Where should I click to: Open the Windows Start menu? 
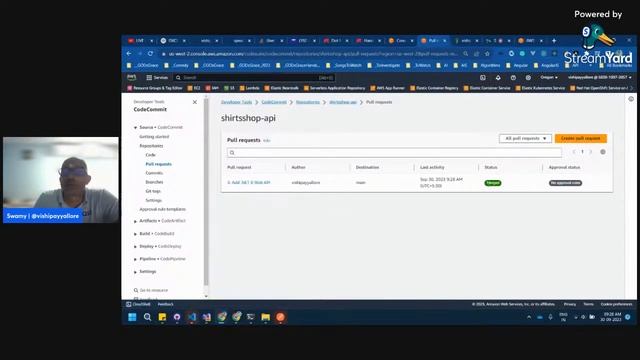(132, 317)
